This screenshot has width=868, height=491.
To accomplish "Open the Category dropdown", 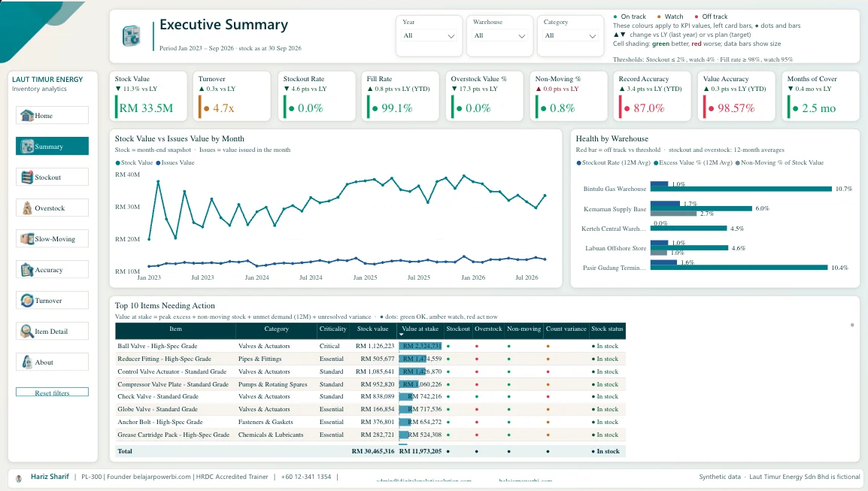I will 570,36.
